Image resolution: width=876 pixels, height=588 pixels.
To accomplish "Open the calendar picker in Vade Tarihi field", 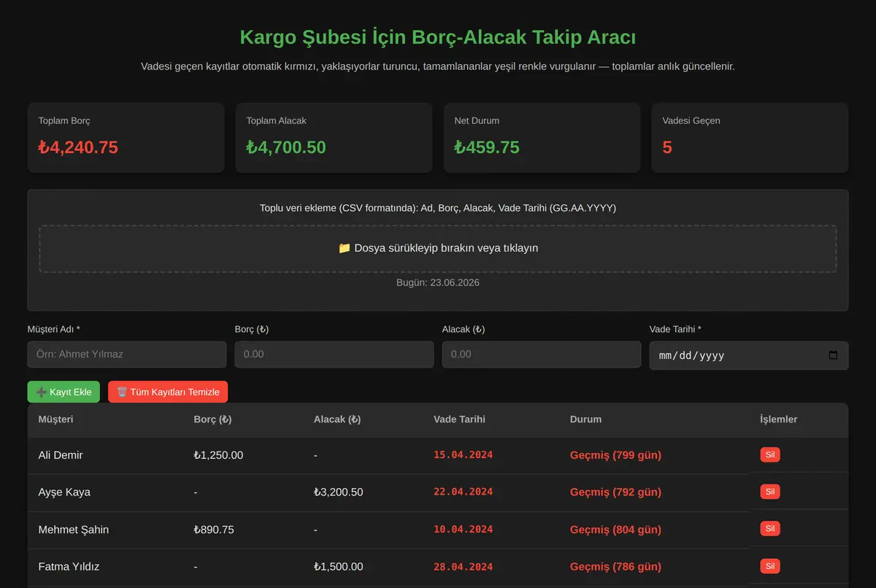I will (834, 356).
